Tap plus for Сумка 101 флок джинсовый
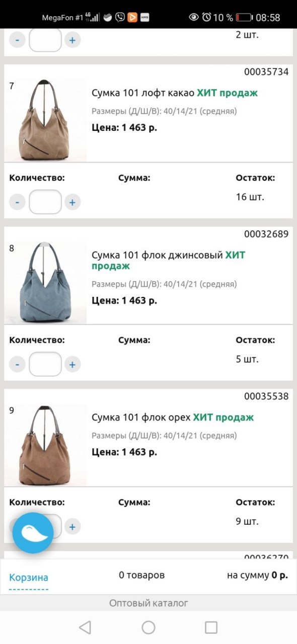This screenshot has width=297, height=644. click(72, 364)
